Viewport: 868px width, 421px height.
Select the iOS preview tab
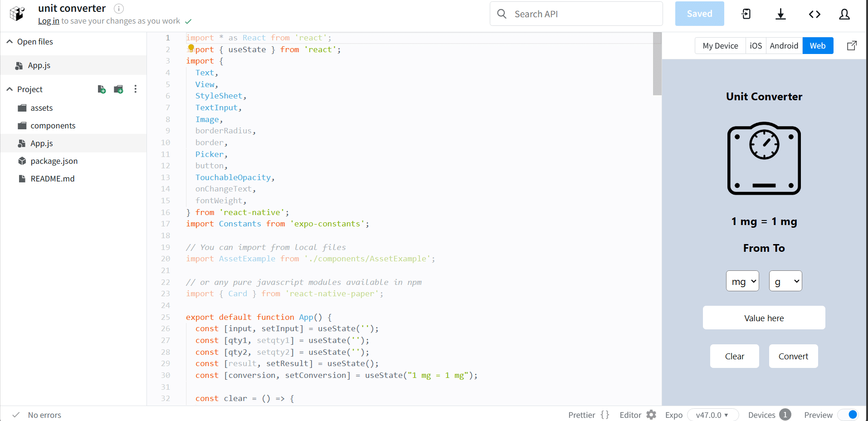[x=756, y=45]
